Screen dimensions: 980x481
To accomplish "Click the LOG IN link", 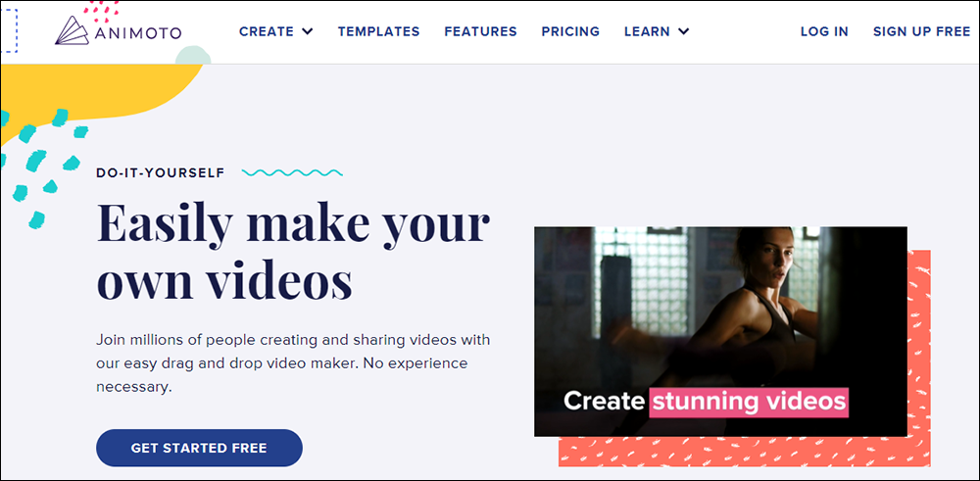I will pos(824,31).
